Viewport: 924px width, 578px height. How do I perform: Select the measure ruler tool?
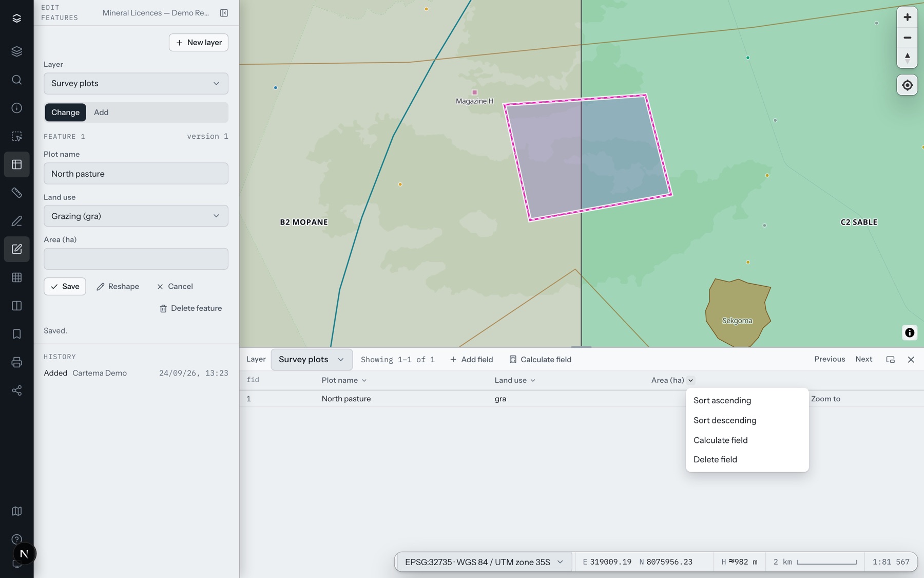pyautogui.click(x=16, y=193)
